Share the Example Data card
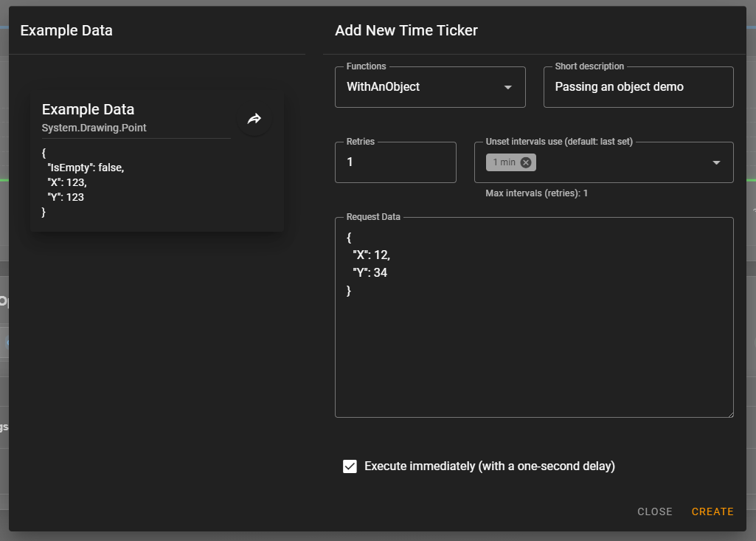The image size is (756, 541). click(x=254, y=119)
